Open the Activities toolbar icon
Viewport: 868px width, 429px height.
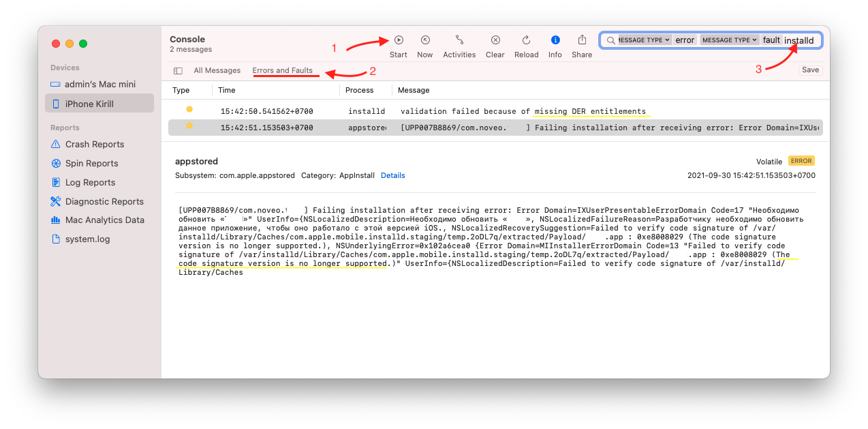coord(459,41)
